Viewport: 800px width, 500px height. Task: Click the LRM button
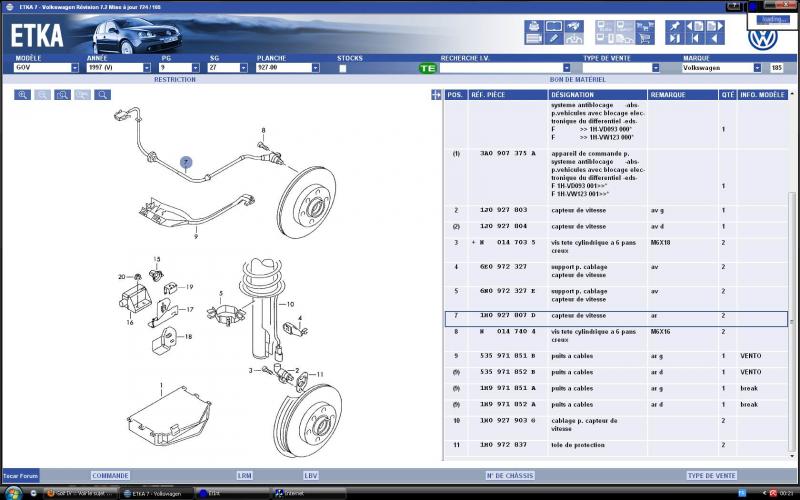tap(244, 476)
